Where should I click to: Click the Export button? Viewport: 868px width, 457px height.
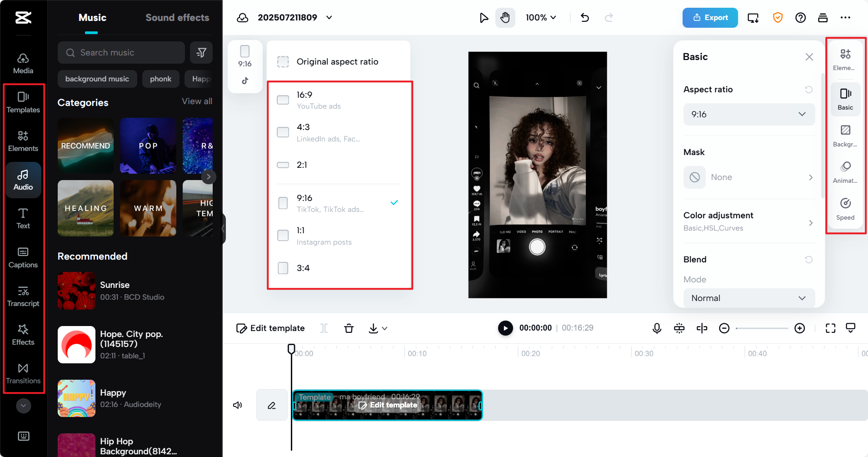pyautogui.click(x=709, y=18)
